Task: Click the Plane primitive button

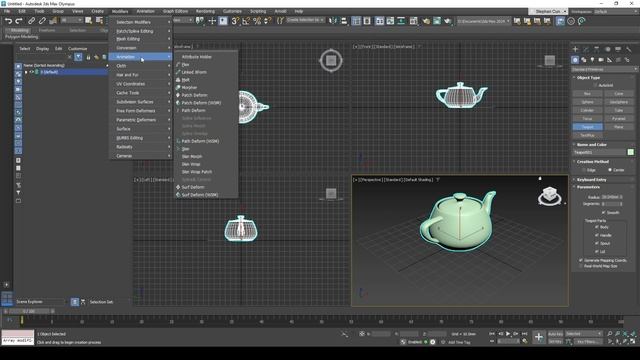Action: [619, 127]
